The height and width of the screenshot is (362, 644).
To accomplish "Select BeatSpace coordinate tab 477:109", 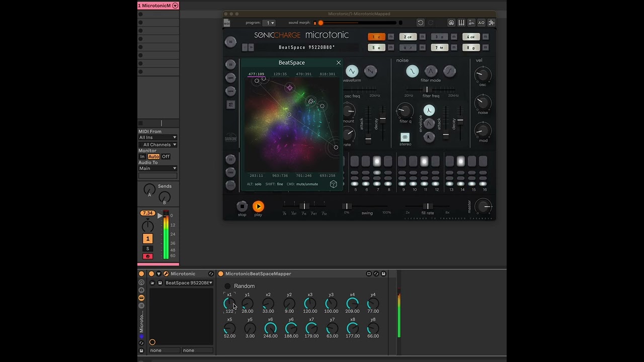I will (256, 74).
